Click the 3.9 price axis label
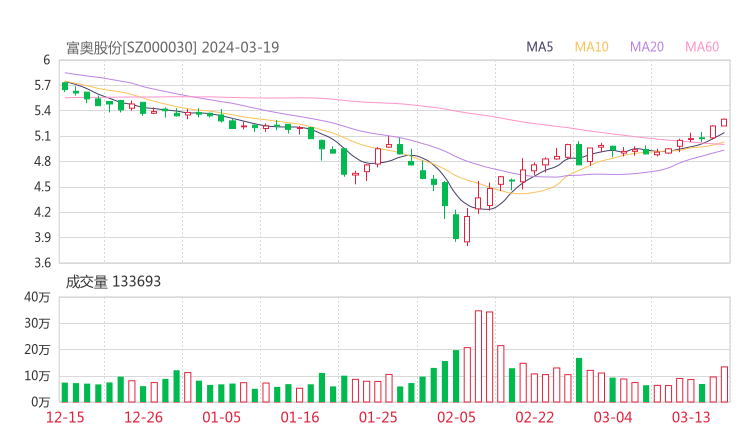 click(x=42, y=237)
